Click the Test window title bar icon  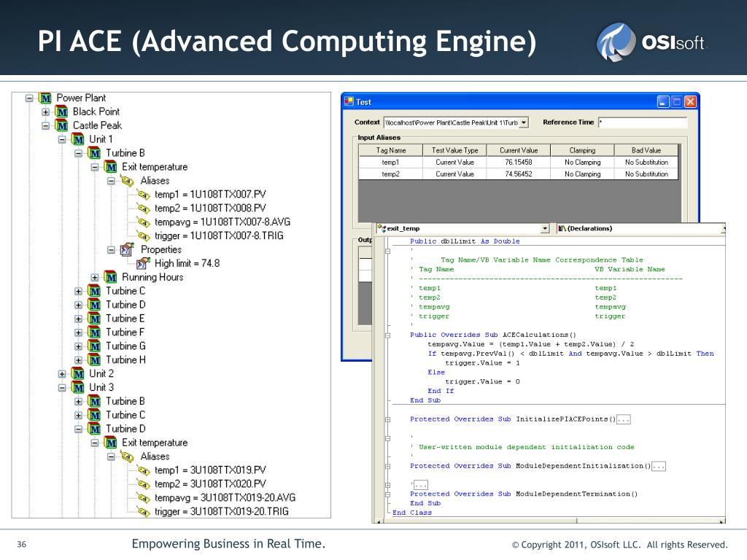(349, 102)
